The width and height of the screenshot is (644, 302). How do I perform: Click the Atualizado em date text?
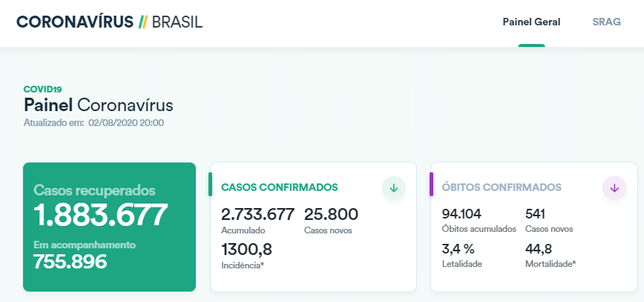coord(94,122)
